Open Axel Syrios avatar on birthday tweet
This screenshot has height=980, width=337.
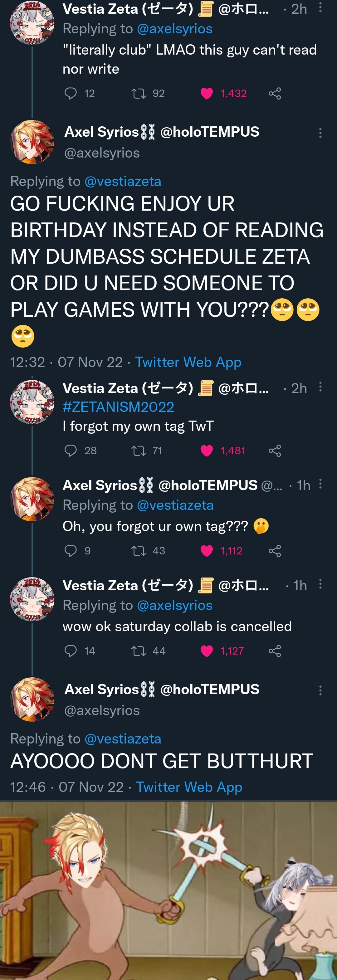tap(32, 142)
